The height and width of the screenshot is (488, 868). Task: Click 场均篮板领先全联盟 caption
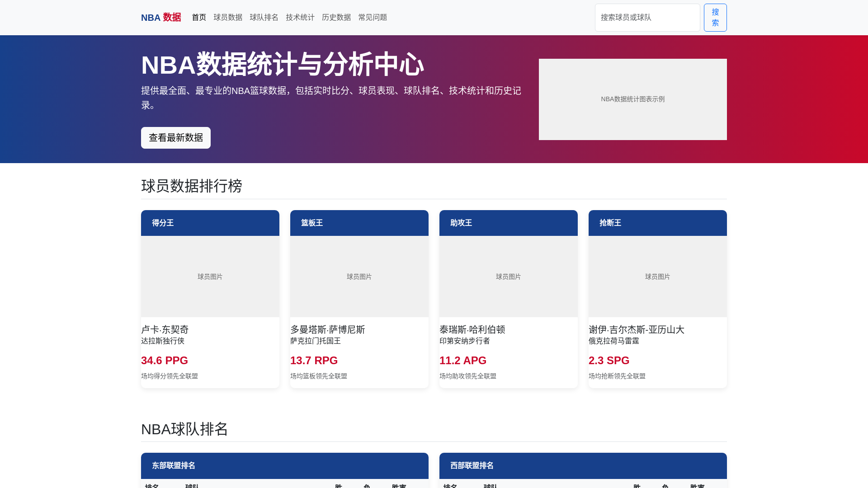(319, 376)
